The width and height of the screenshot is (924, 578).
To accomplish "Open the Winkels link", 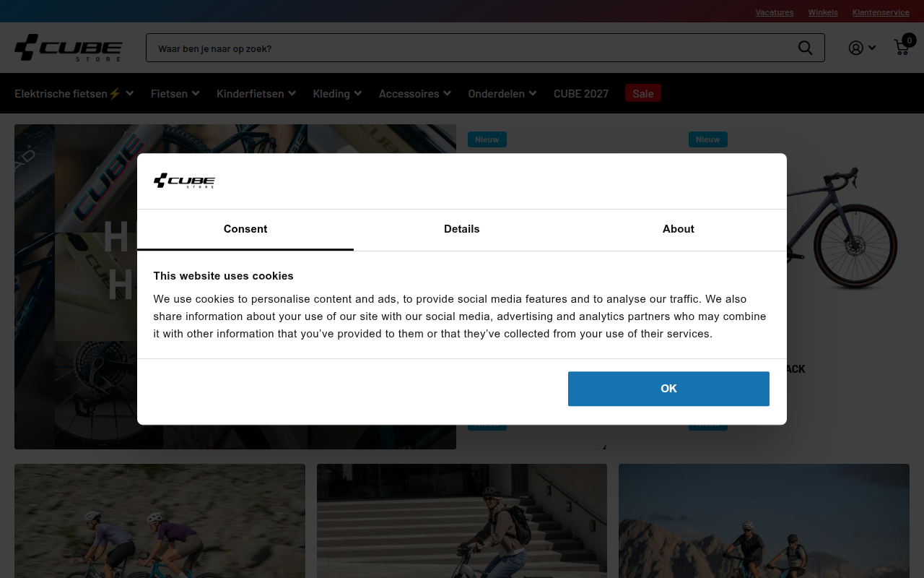I will 823,12.
